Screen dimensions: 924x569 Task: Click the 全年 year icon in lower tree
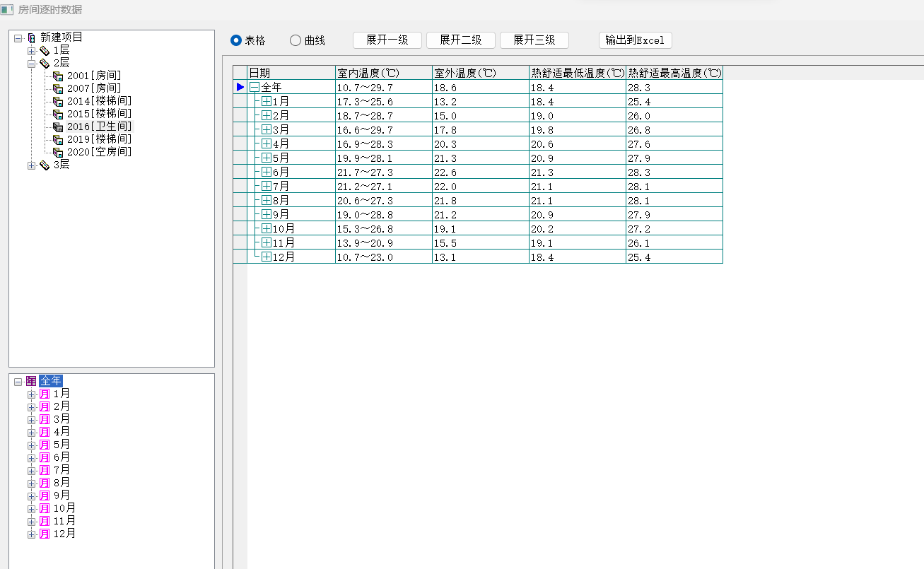[x=31, y=381]
